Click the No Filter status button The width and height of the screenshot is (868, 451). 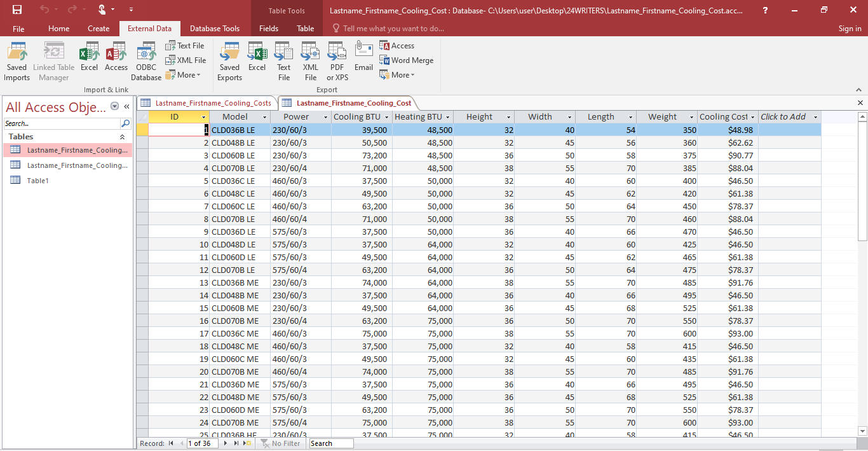[280, 443]
